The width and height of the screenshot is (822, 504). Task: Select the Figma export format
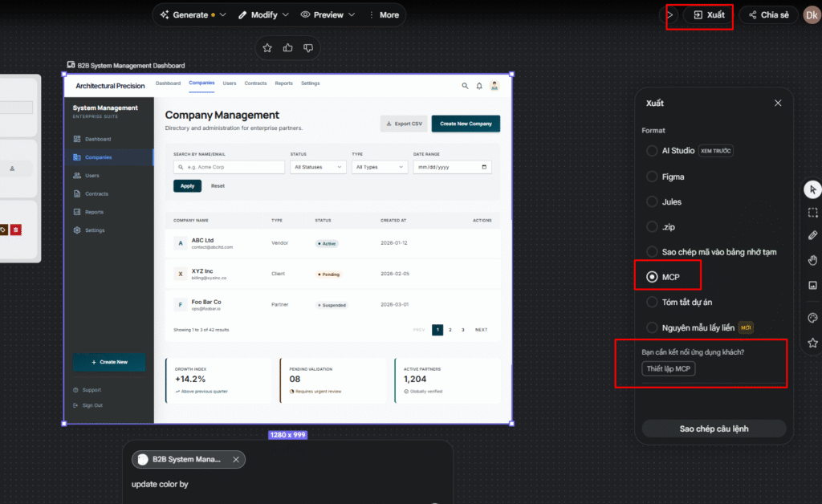pos(652,177)
